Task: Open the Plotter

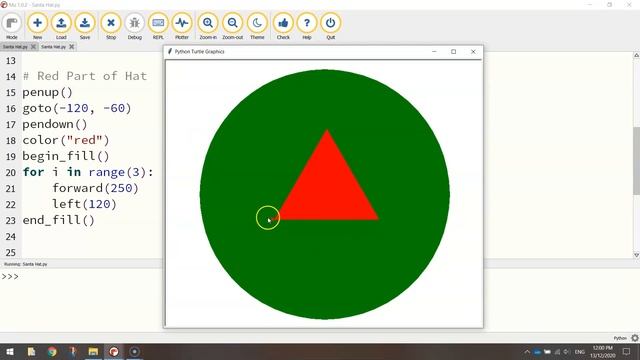Action: coord(182,27)
